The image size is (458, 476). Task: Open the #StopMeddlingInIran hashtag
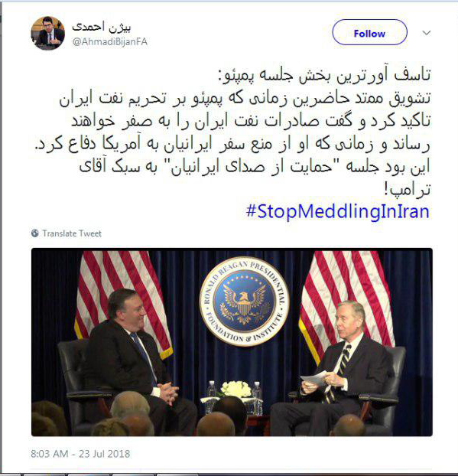(x=338, y=211)
